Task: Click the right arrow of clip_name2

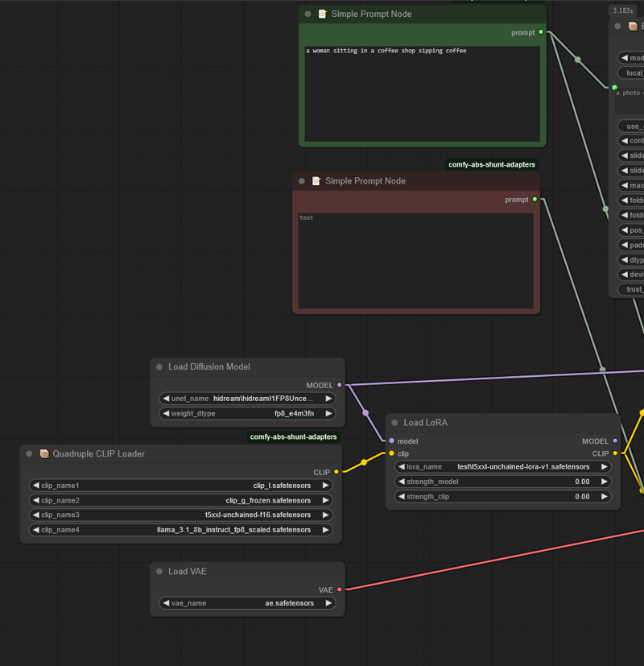Action: (325, 500)
